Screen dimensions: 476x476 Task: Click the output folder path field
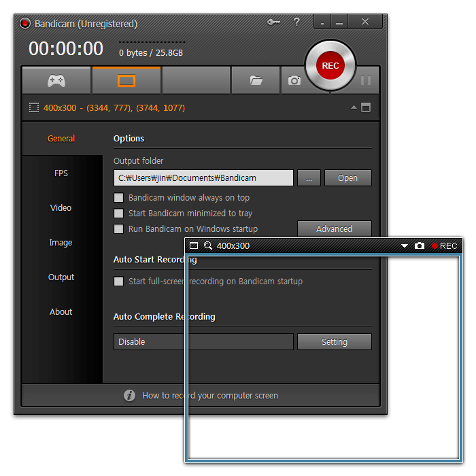(203, 178)
